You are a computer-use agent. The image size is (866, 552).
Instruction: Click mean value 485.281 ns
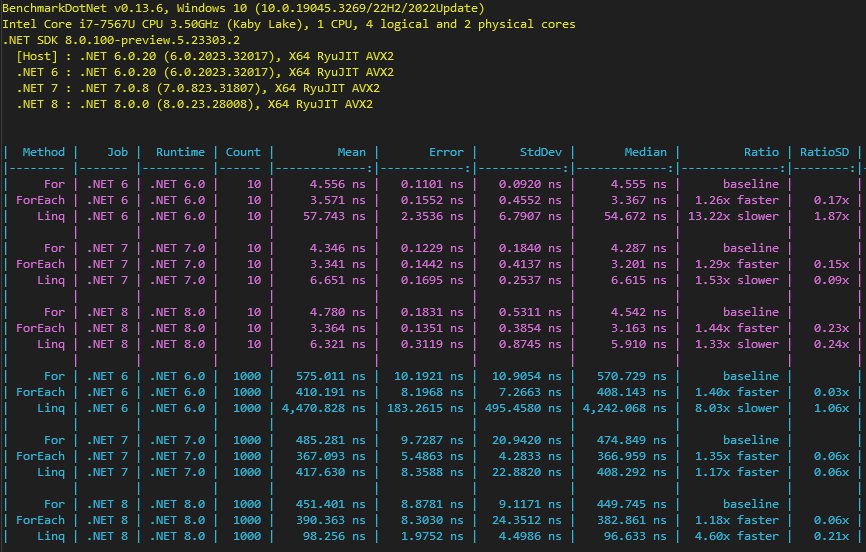click(x=330, y=440)
